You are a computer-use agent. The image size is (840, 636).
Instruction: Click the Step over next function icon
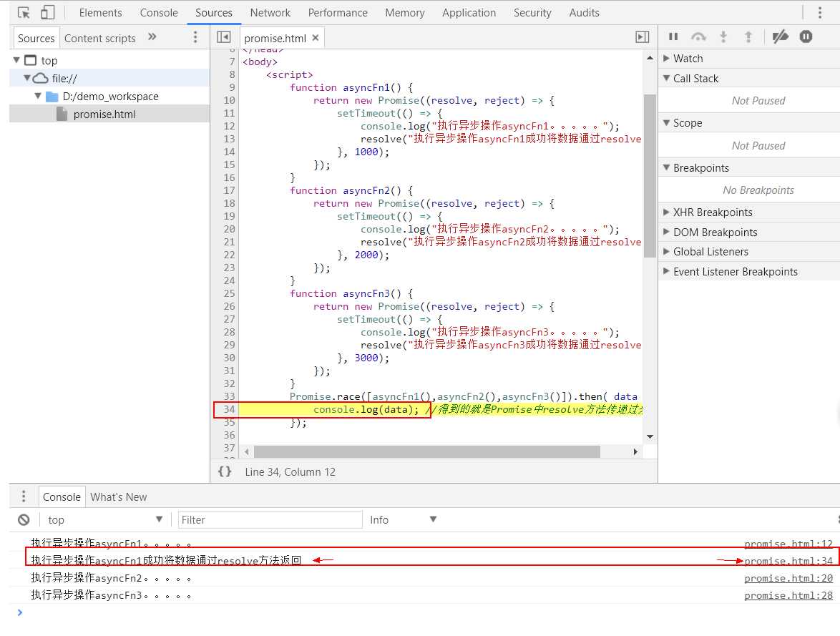698,36
